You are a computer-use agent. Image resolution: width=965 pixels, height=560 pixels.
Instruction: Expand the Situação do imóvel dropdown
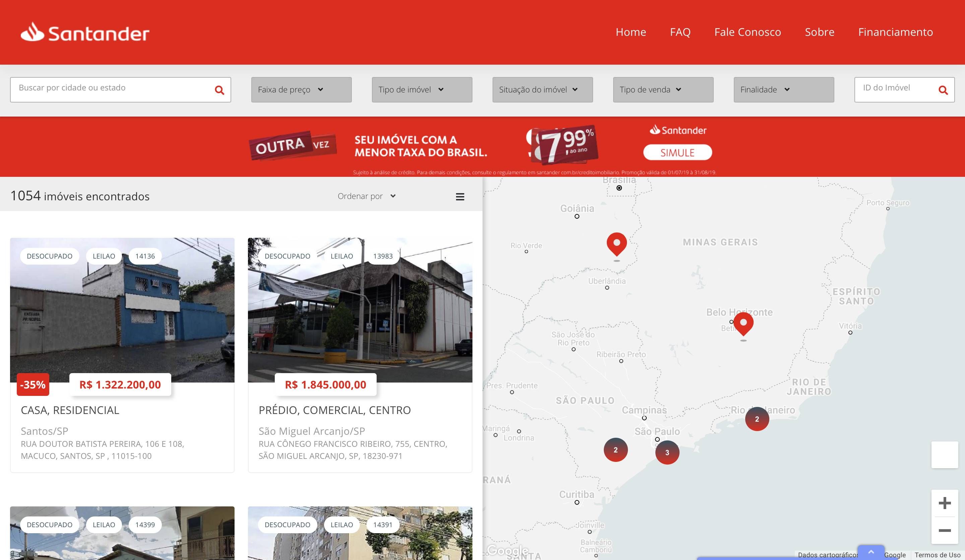click(x=542, y=89)
